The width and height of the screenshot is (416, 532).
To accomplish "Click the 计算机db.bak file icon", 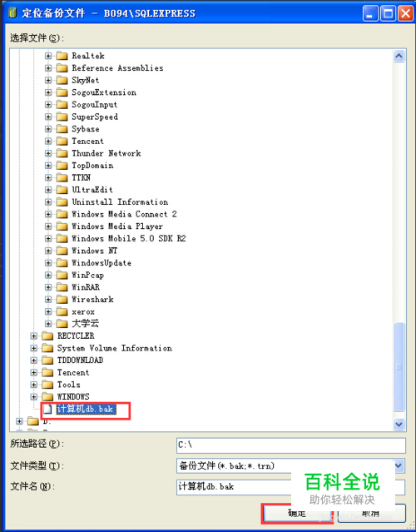I will [x=47, y=409].
